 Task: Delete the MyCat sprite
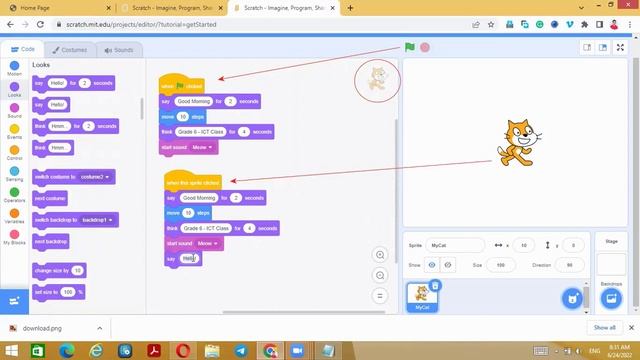coord(435,286)
